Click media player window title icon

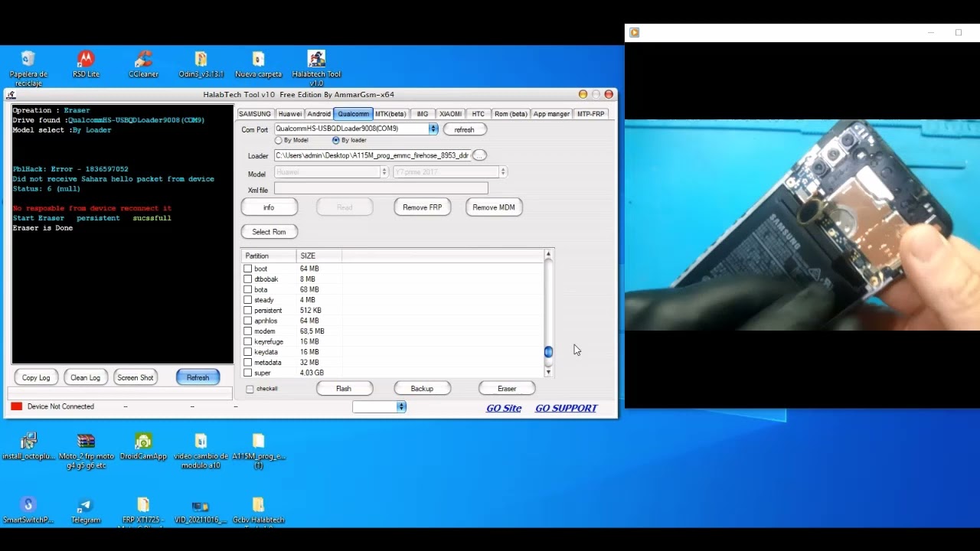tap(634, 32)
